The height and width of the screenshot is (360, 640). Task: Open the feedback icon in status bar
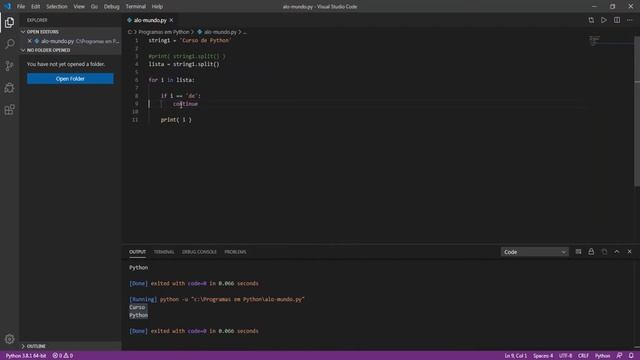pos(619,356)
